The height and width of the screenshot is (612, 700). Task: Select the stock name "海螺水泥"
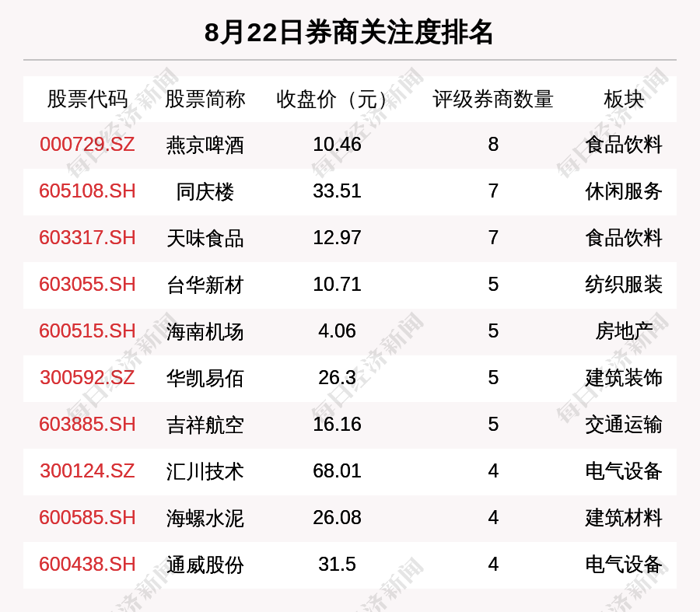tap(205, 518)
